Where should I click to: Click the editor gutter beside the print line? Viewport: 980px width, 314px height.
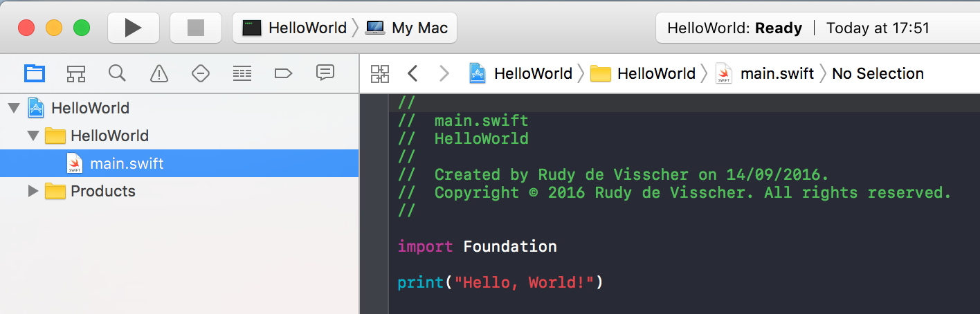374,282
